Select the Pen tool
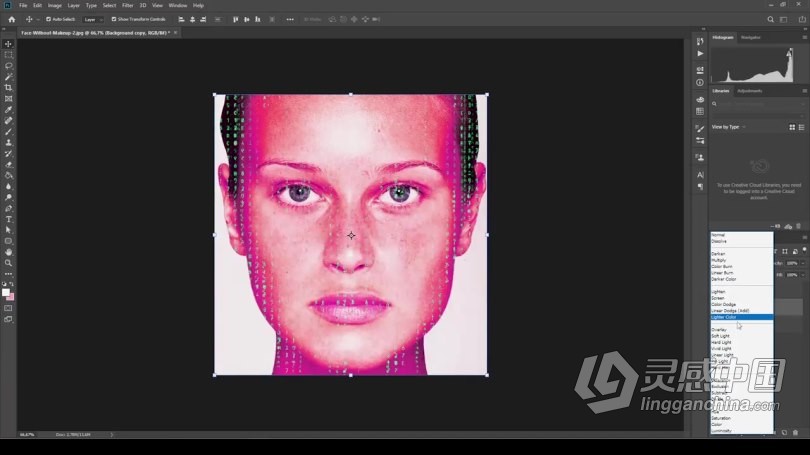The height and width of the screenshot is (455, 810). [x=8, y=209]
